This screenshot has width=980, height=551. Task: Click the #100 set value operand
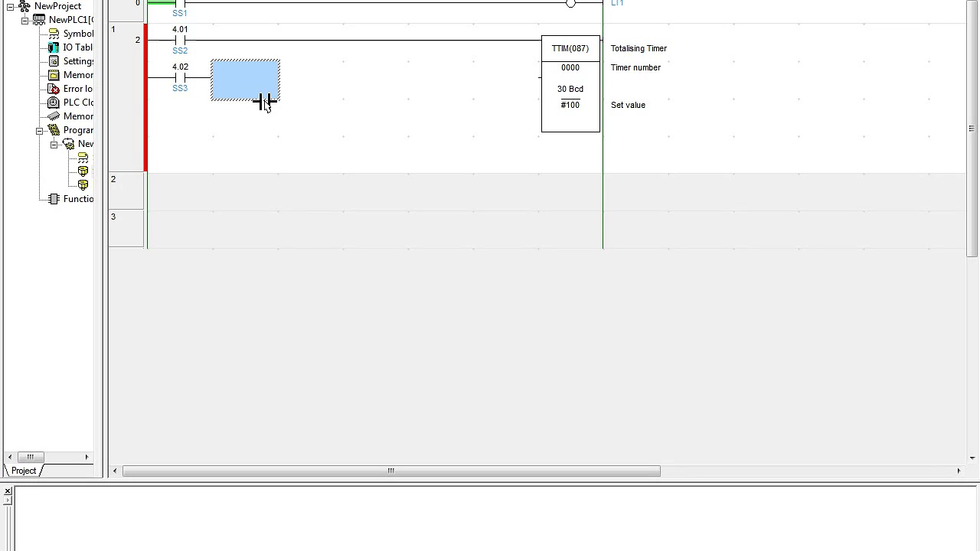[570, 105]
